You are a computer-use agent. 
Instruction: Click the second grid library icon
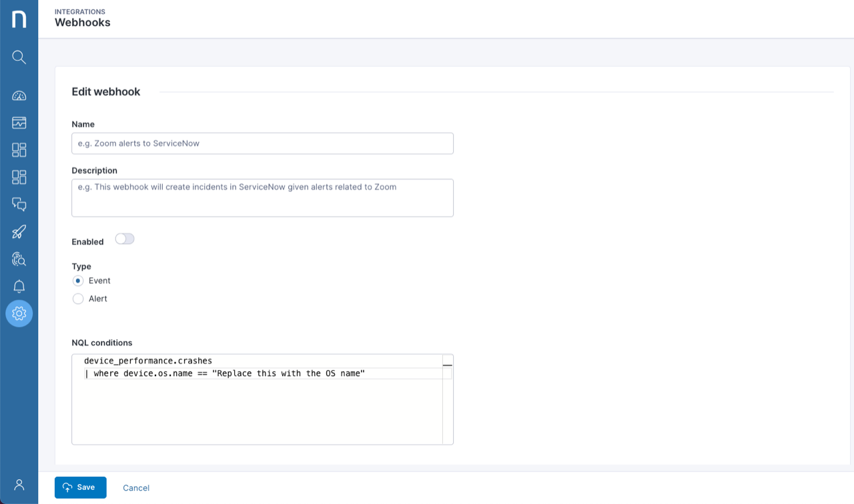[x=19, y=177]
